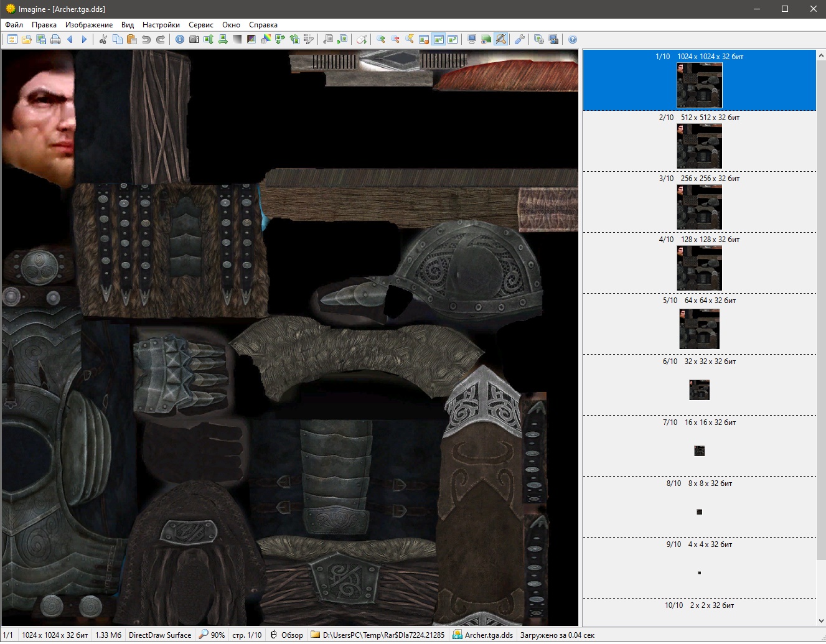
Task: Click the flip vertical icon
Action: pos(209,39)
